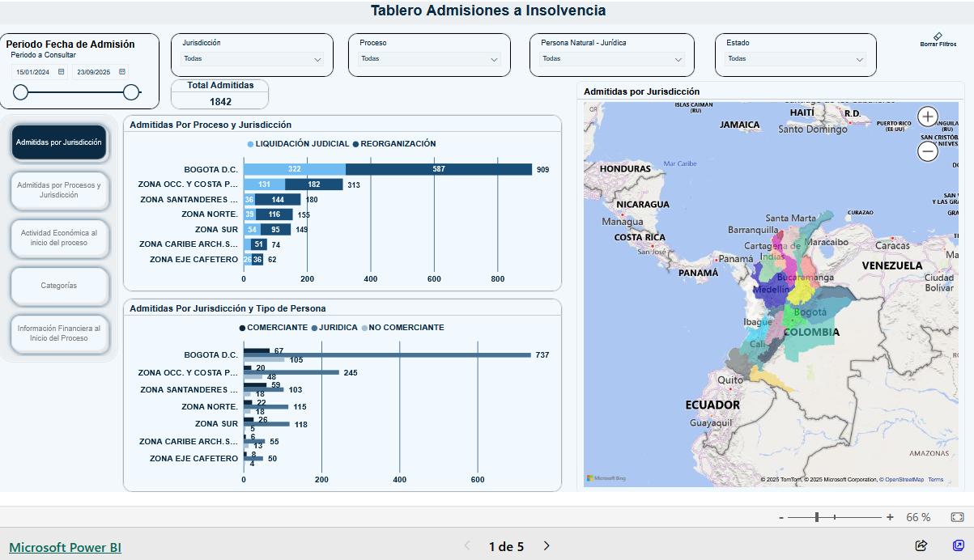Open the end date calendar picker icon

click(x=121, y=72)
